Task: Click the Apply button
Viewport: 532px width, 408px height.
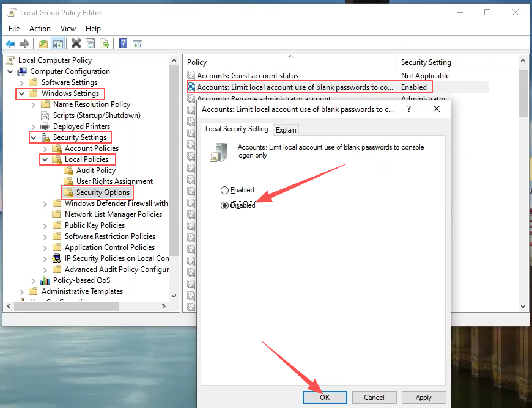Action: 423,397
